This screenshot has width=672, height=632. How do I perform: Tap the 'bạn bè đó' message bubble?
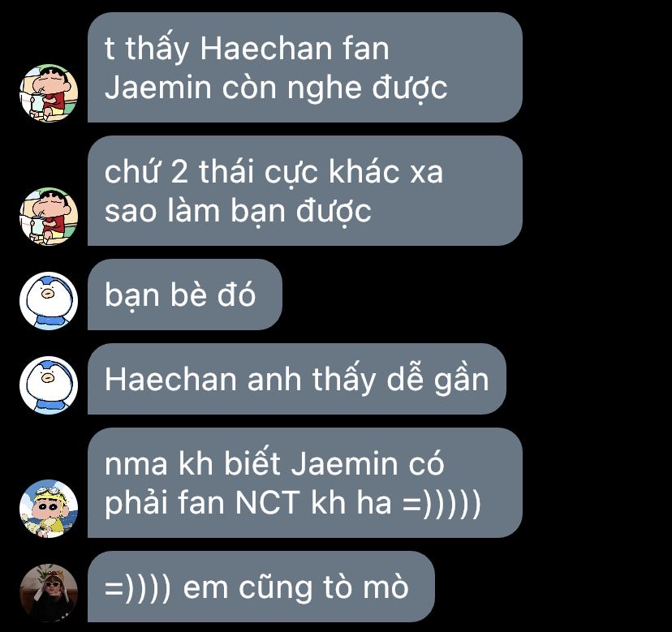coord(185,295)
